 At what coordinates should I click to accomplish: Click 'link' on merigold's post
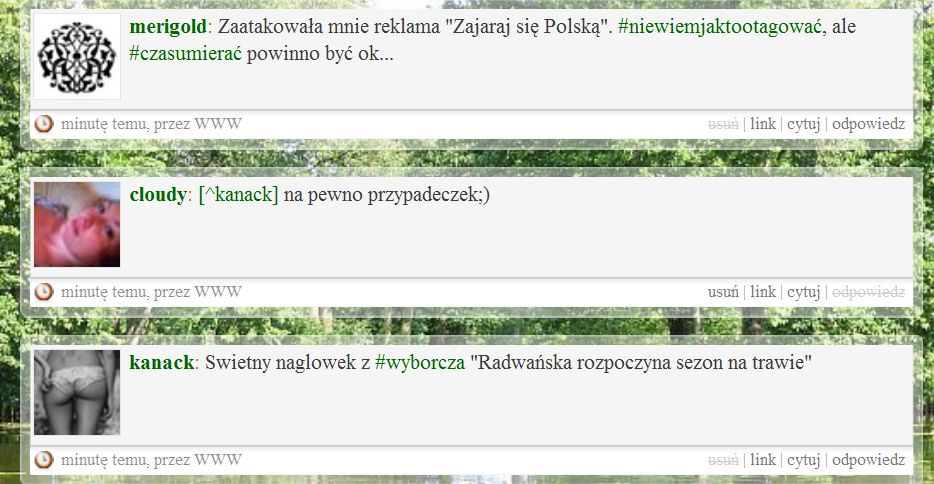[763, 124]
